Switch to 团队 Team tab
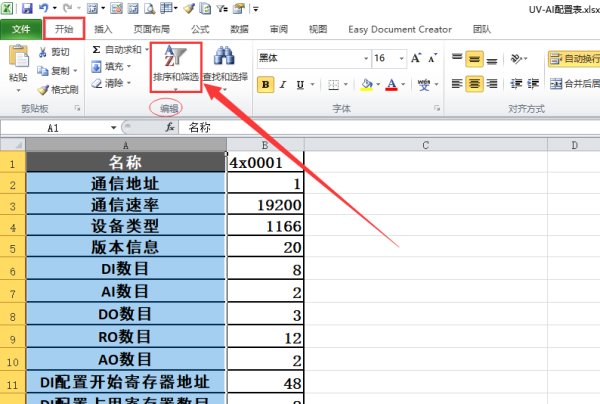 482,29
